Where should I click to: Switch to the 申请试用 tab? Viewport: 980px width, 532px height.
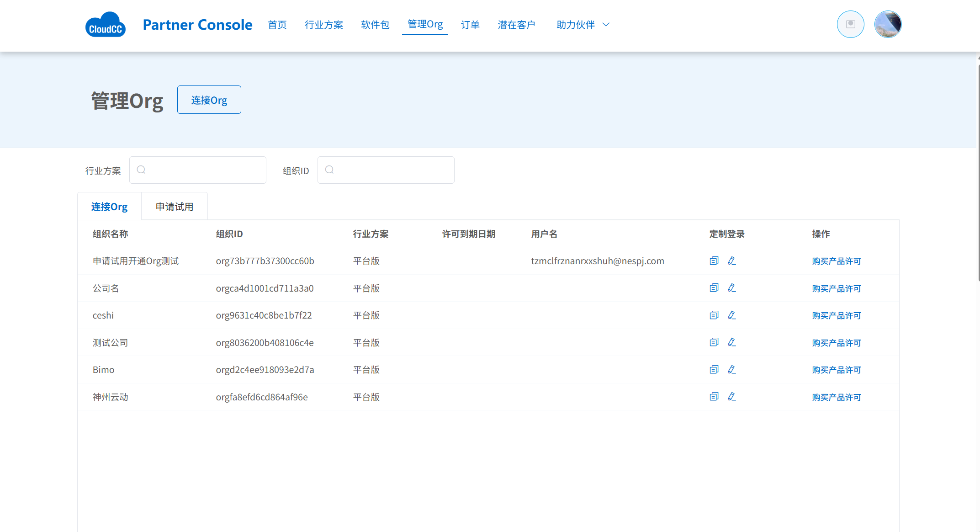pyautogui.click(x=174, y=207)
